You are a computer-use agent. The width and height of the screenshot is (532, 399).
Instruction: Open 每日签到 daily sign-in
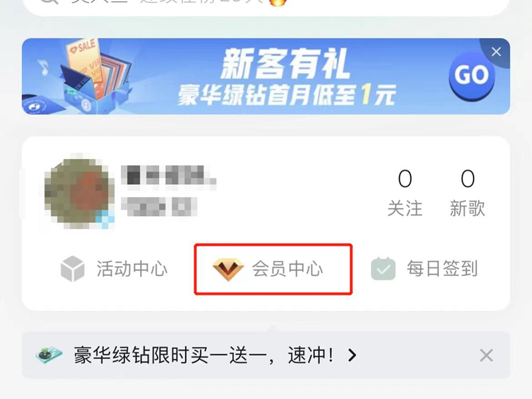click(x=442, y=269)
